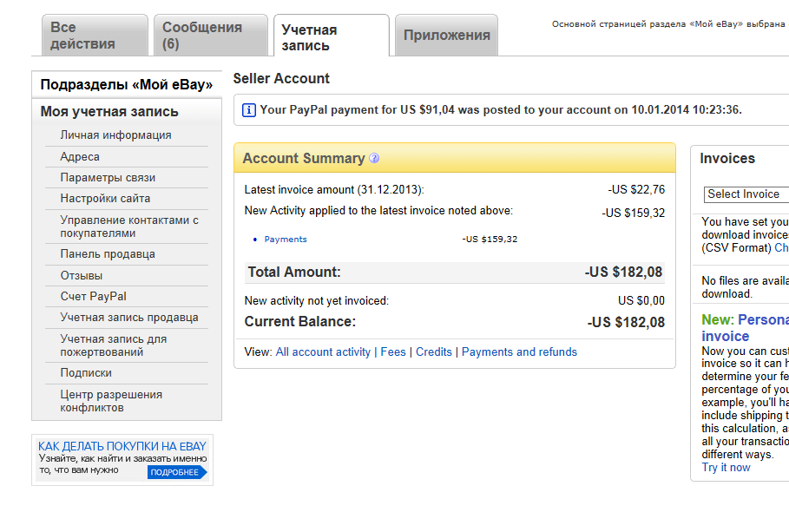Click the Account Summary help question-mark icon

pyautogui.click(x=374, y=158)
